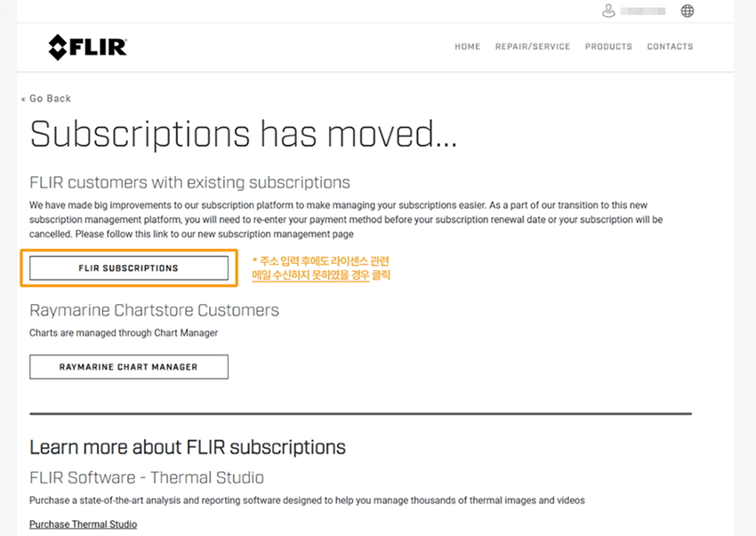Click the FLIR logo
This screenshot has width=756, height=536.
click(88, 47)
